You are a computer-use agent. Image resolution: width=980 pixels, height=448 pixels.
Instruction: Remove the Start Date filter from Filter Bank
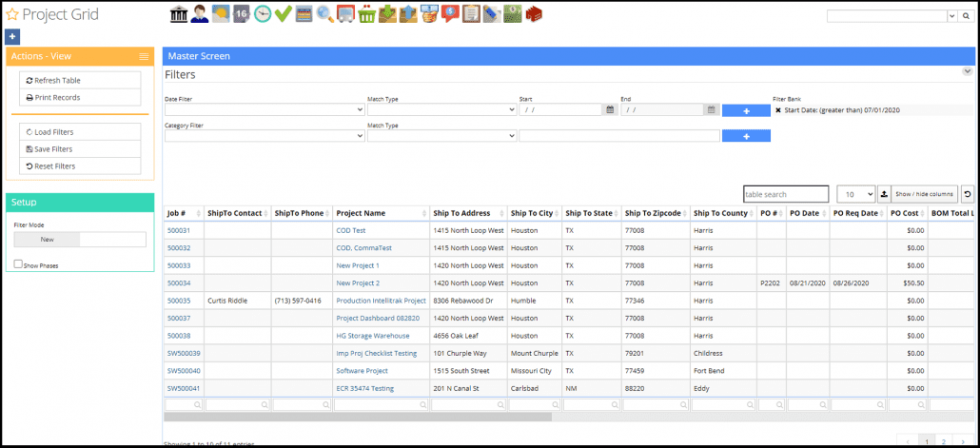(x=778, y=110)
